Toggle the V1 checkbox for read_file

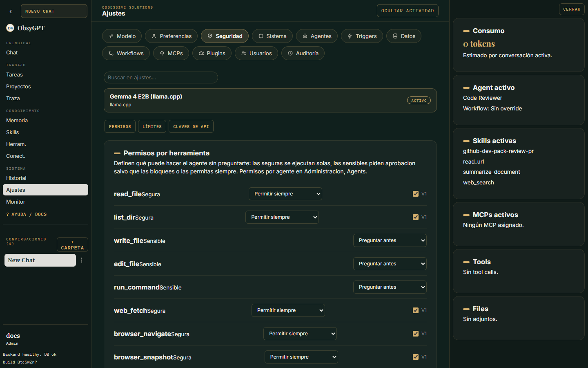(x=416, y=194)
